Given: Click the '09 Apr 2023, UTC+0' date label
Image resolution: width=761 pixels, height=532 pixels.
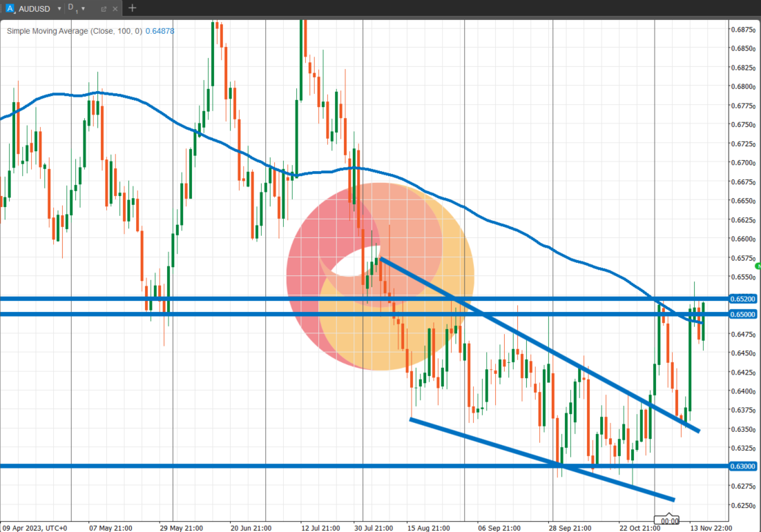Looking at the screenshot, I should [x=35, y=528].
